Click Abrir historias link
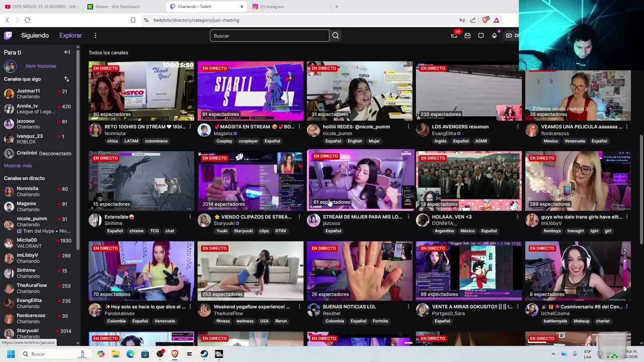Image resolution: width=644 pixels, height=362 pixels. (x=41, y=66)
